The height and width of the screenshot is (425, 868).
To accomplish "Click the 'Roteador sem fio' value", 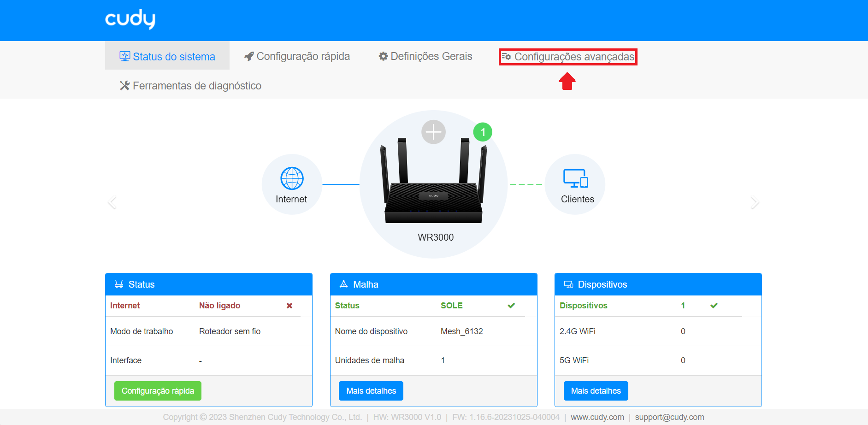I will 230,331.
